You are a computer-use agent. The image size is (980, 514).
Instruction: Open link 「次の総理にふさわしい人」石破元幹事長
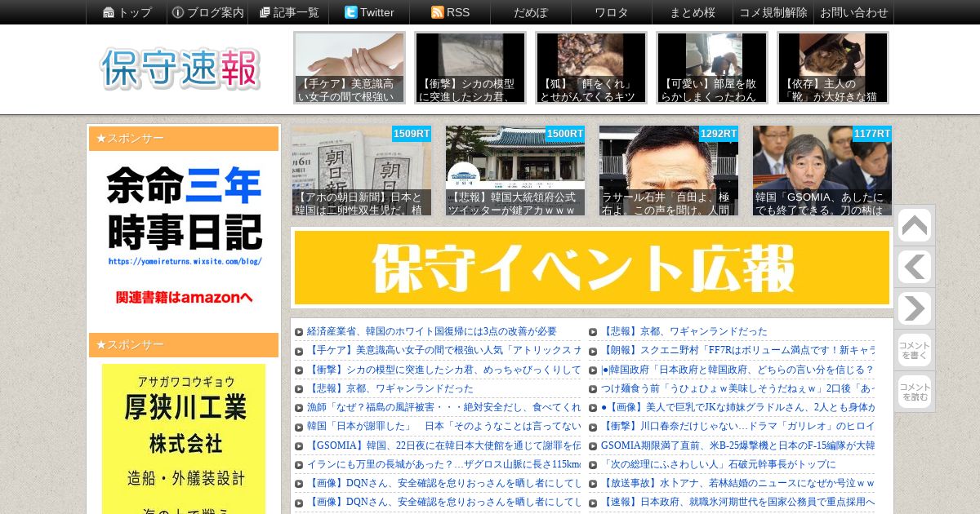718,464
